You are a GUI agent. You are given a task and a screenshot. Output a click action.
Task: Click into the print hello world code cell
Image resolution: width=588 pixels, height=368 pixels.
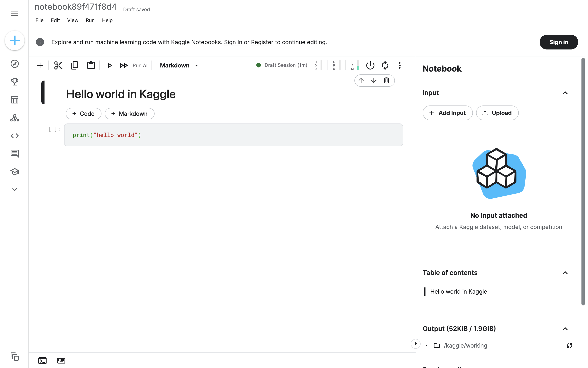pyautogui.click(x=233, y=135)
